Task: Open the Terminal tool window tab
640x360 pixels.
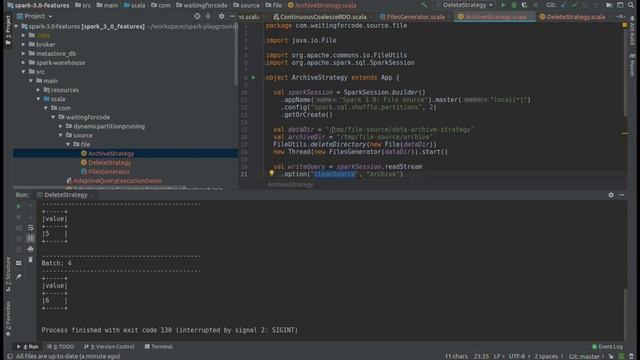Action: tap(158, 347)
